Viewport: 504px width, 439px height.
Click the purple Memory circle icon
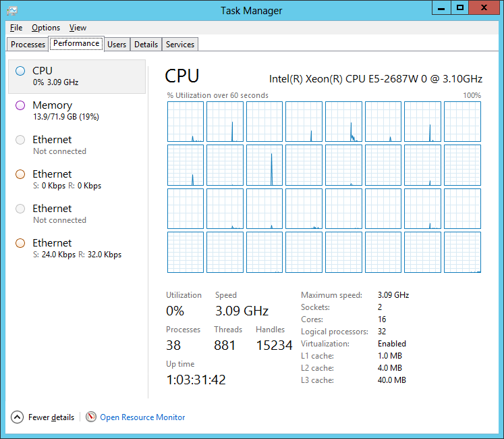[20, 105]
